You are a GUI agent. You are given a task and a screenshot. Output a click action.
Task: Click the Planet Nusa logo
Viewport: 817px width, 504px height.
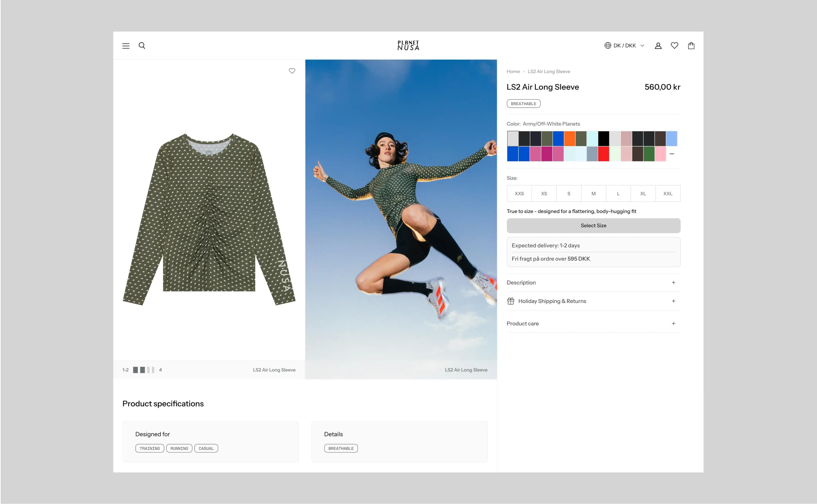click(408, 45)
